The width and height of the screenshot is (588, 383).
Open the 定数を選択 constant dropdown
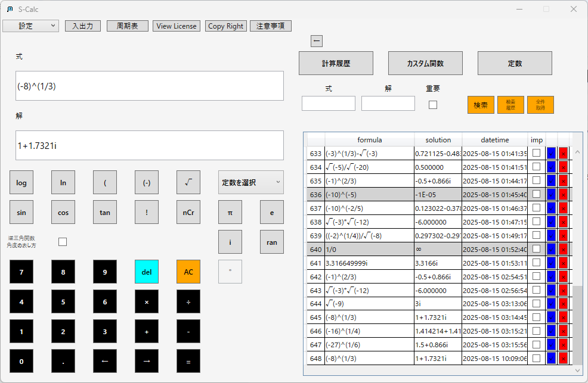pos(250,183)
